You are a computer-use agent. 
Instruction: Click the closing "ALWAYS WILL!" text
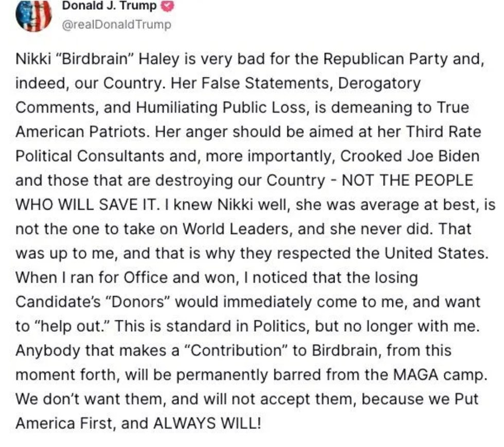point(206,423)
